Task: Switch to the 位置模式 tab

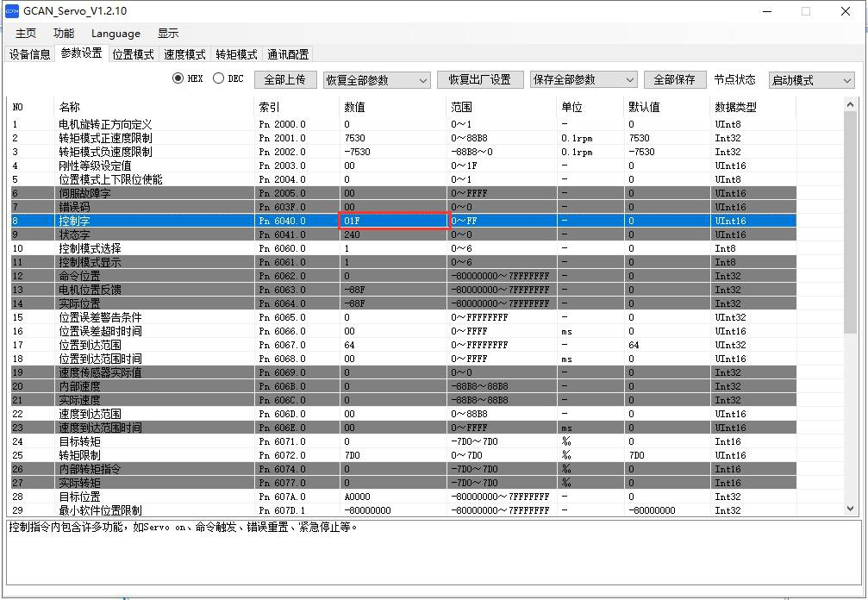Action: click(133, 54)
